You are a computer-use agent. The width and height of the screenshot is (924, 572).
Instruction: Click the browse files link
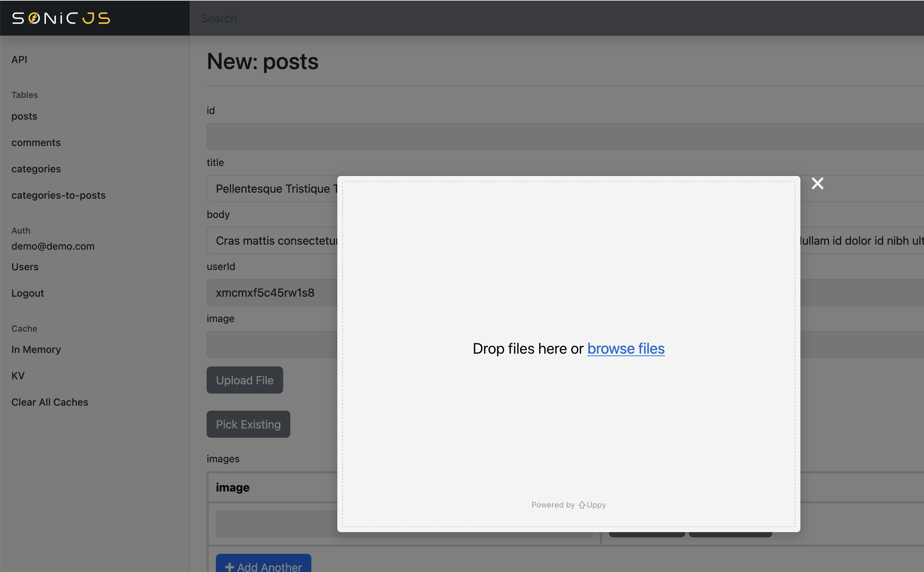625,348
